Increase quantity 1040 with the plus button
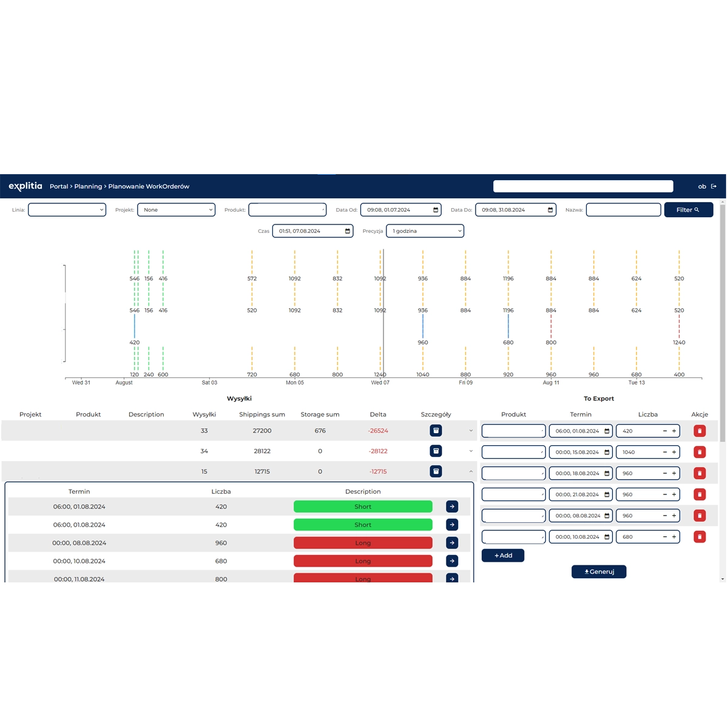Image resolution: width=728 pixels, height=728 pixels. coord(674,452)
